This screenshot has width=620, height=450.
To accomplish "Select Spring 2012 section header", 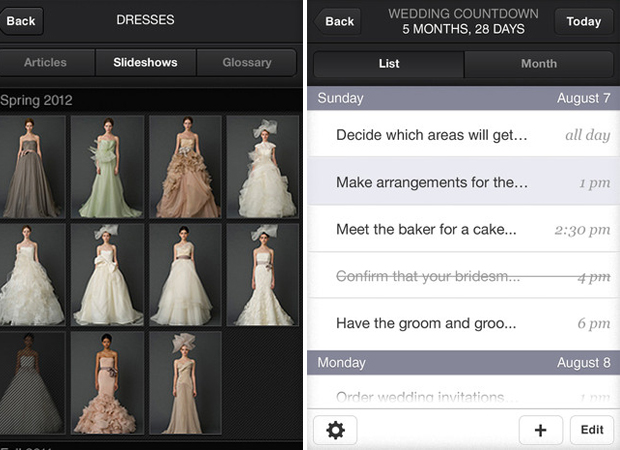I will pos(36,100).
